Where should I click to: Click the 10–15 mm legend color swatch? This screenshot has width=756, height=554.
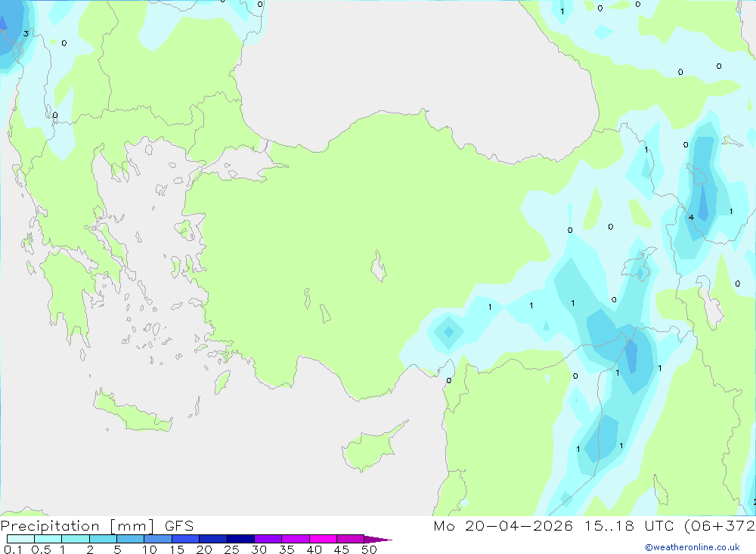(158, 539)
